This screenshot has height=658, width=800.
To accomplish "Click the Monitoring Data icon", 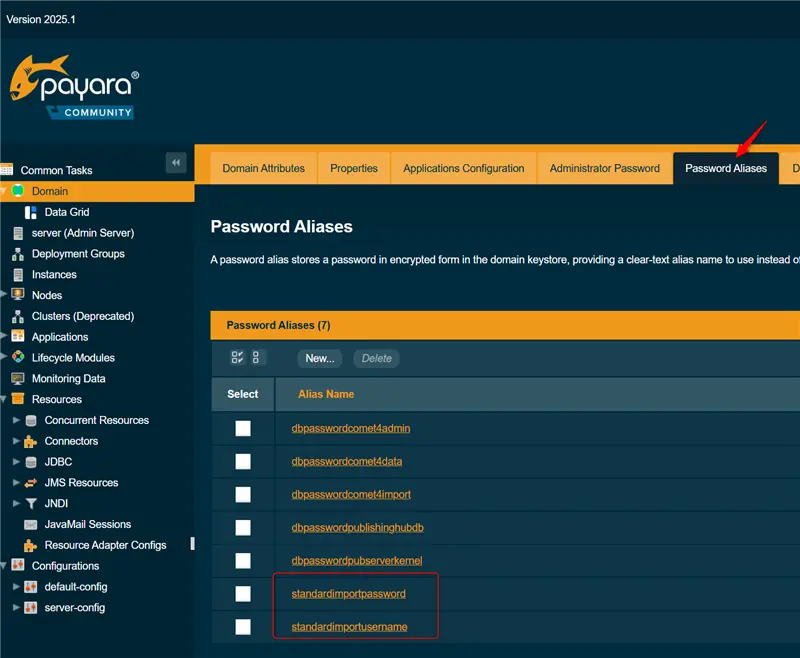I will tap(18, 378).
